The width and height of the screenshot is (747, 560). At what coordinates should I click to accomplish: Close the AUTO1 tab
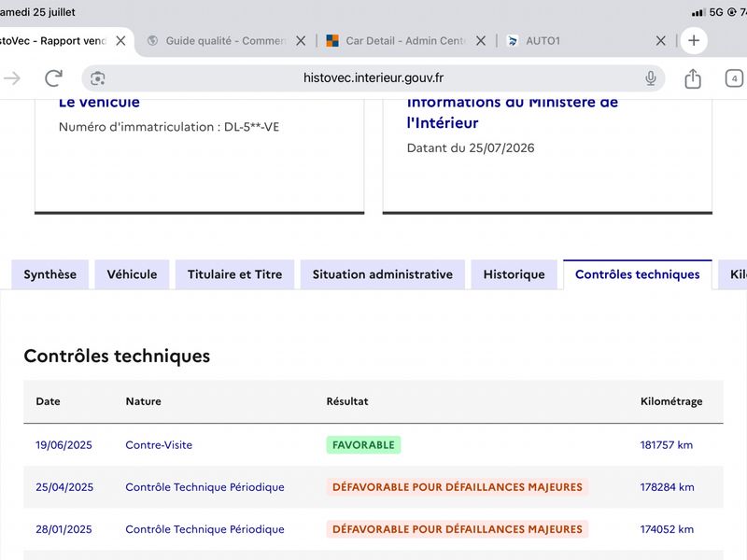click(661, 41)
